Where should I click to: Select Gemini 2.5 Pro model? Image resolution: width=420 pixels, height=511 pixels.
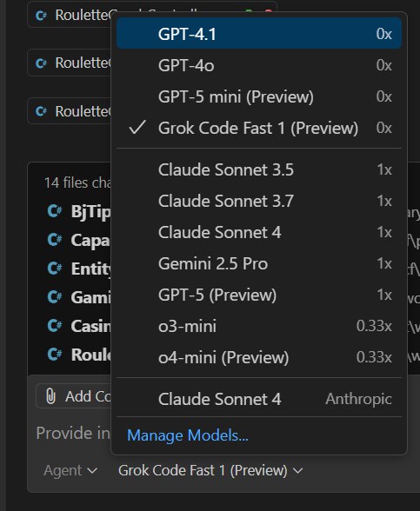click(259, 263)
